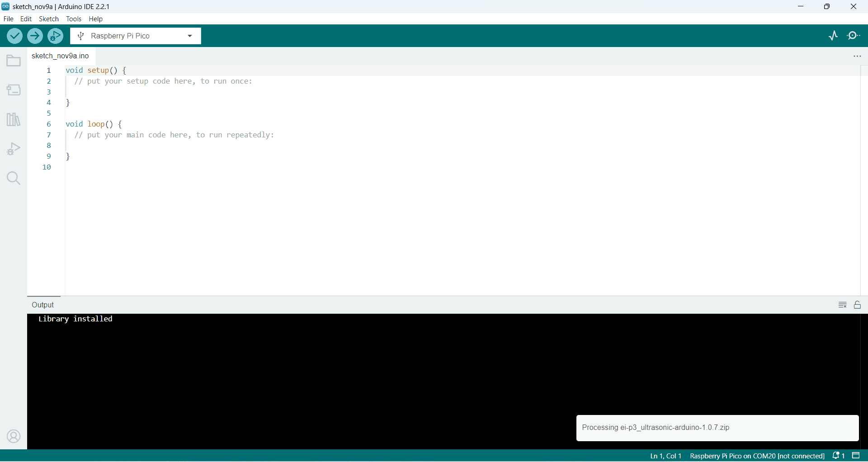This screenshot has width=868, height=462.
Task: Toggle the bottom panel visibility
Action: coord(856,456)
